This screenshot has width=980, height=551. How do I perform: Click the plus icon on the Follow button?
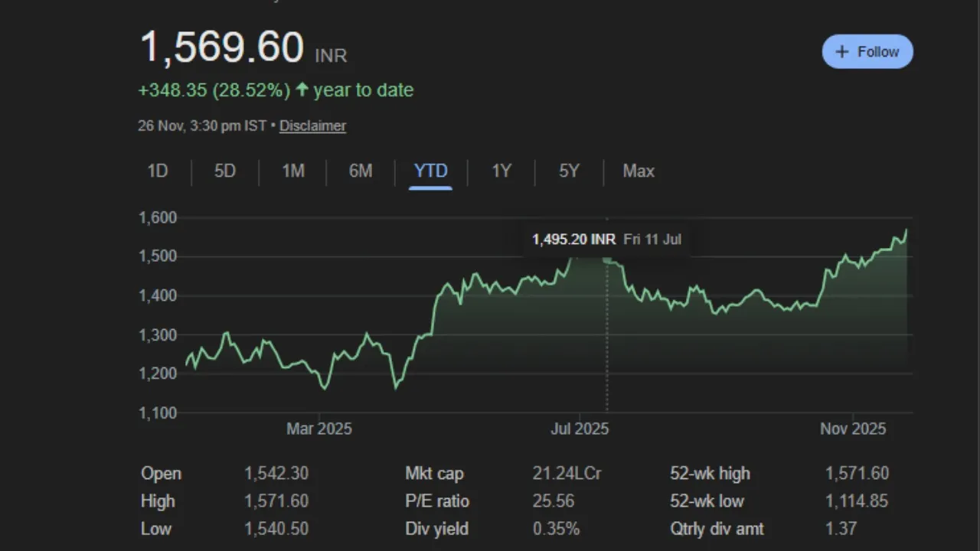click(x=843, y=51)
